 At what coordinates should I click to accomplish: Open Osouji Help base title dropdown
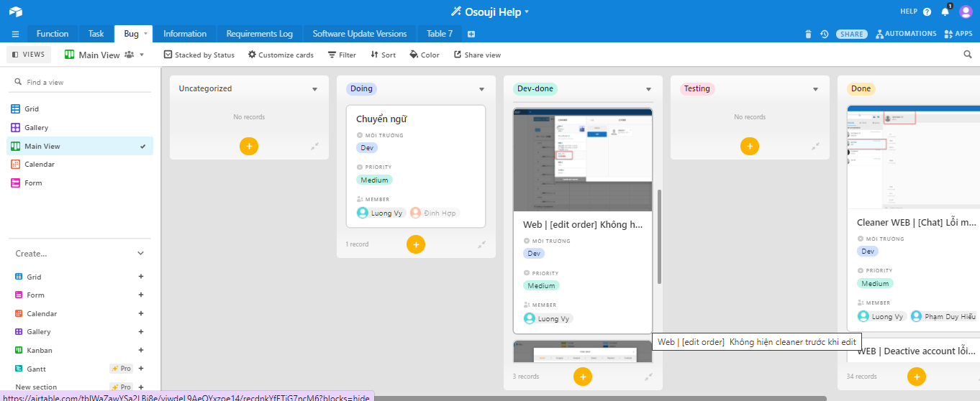tap(527, 11)
